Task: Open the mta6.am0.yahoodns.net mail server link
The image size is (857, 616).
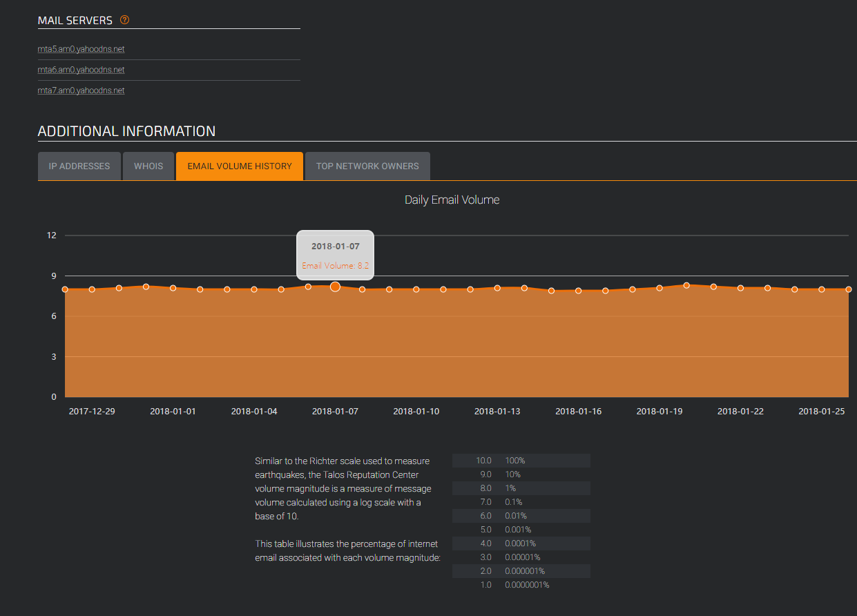Action: pos(81,70)
